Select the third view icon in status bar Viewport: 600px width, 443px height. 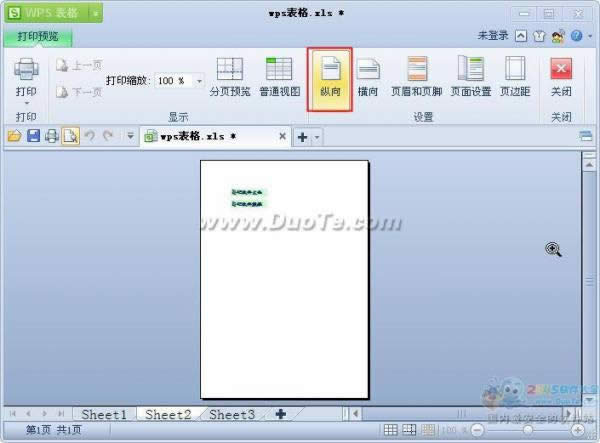(428, 430)
